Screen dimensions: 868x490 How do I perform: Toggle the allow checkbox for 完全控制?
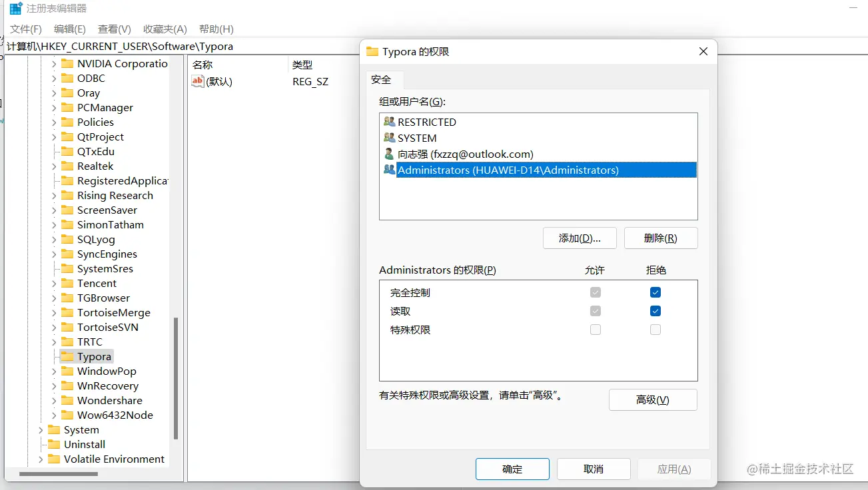[596, 292]
